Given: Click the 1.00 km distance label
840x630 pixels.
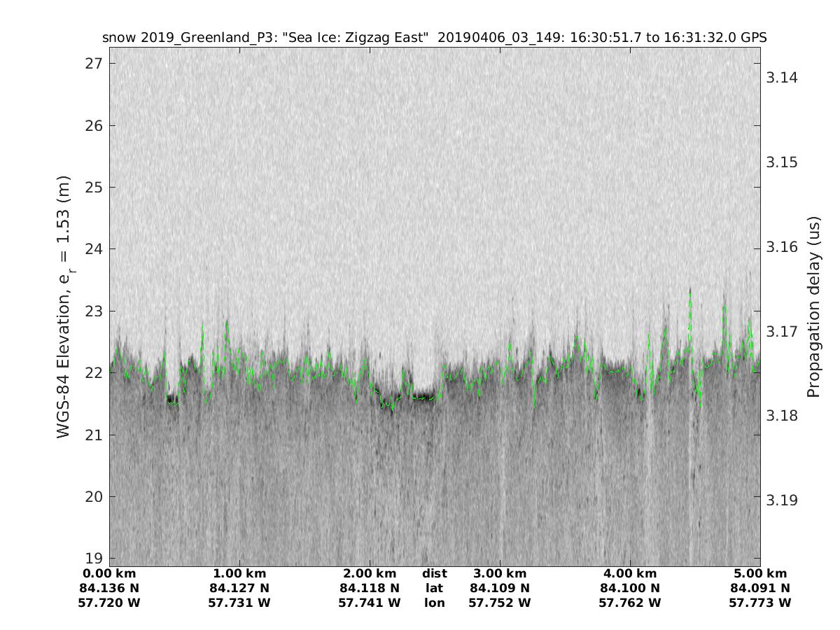Looking at the screenshot, I should click(x=239, y=574).
